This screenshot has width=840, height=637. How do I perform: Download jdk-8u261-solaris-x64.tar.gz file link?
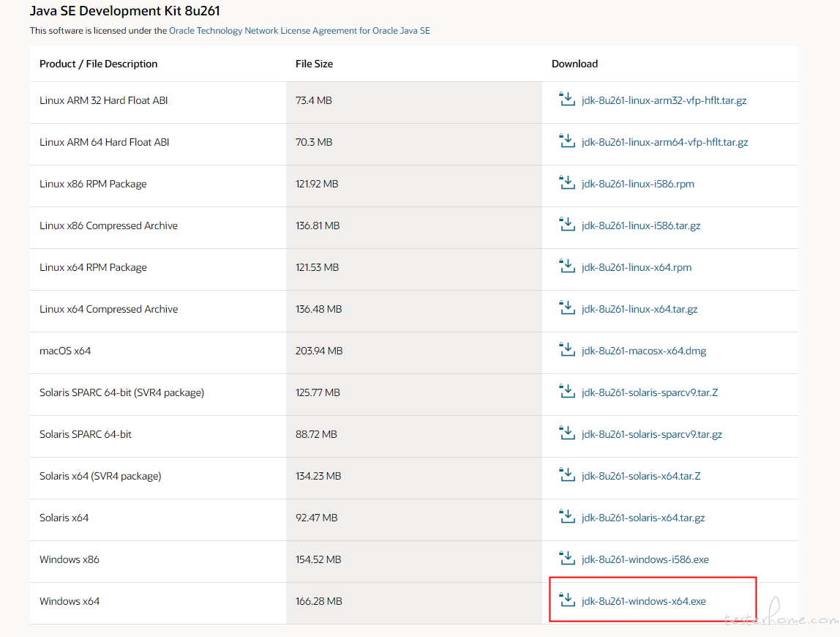643,518
